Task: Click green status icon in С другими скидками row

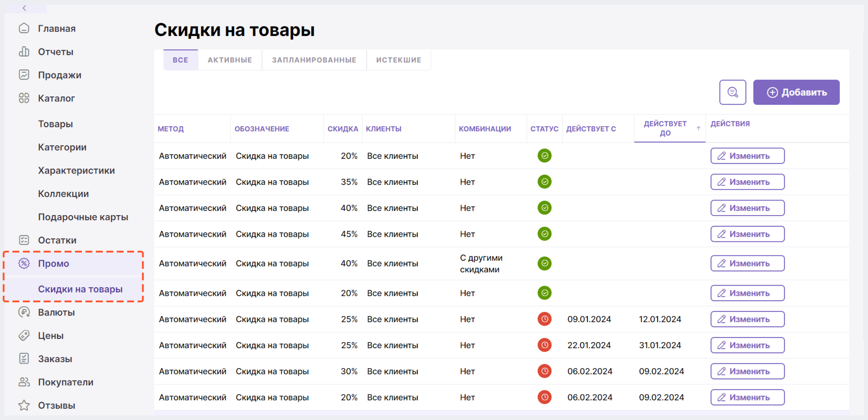Action: (x=544, y=263)
